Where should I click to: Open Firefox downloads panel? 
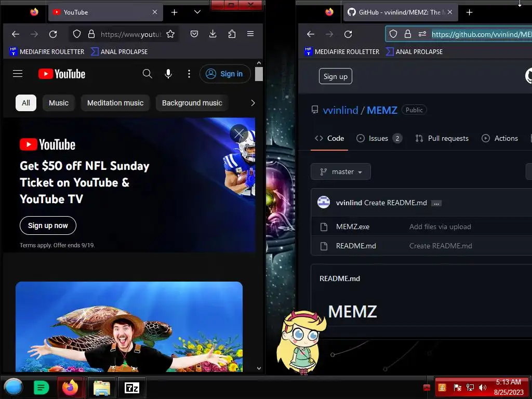[x=212, y=34]
